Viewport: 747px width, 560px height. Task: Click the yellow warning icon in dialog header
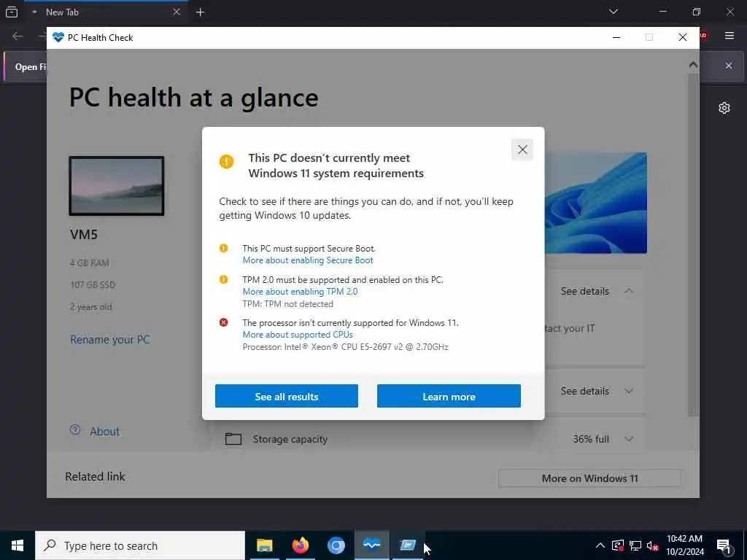pyautogui.click(x=226, y=161)
